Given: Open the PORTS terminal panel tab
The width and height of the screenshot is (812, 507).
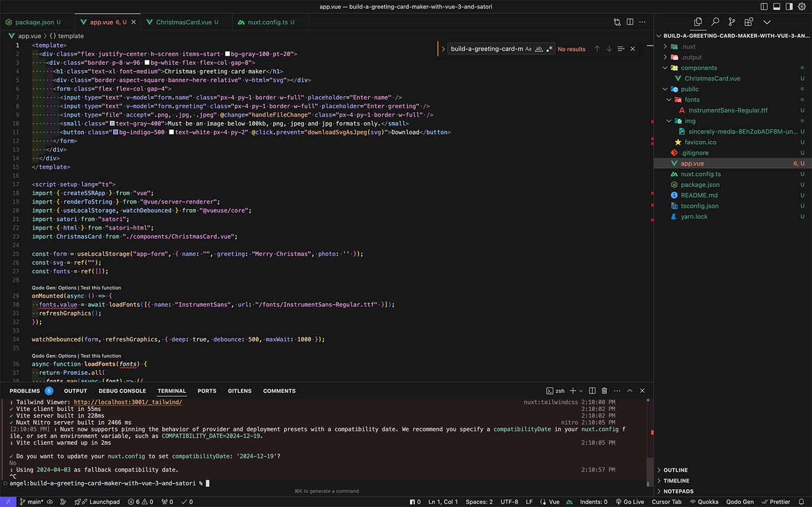Looking at the screenshot, I should pyautogui.click(x=206, y=391).
